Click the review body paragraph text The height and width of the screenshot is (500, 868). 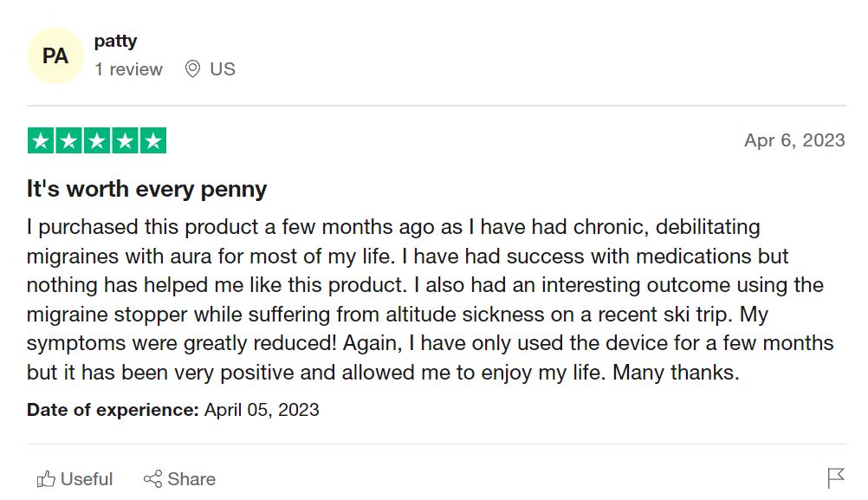click(x=424, y=300)
